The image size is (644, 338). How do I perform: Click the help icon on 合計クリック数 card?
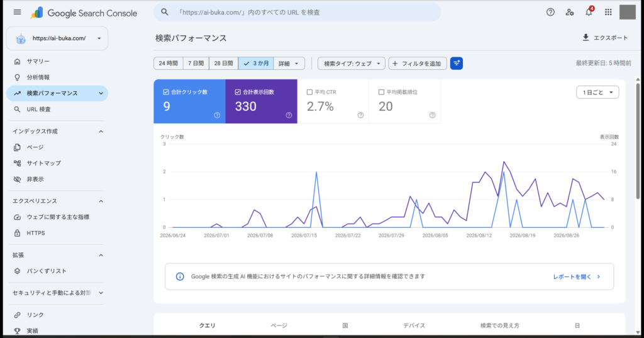217,115
